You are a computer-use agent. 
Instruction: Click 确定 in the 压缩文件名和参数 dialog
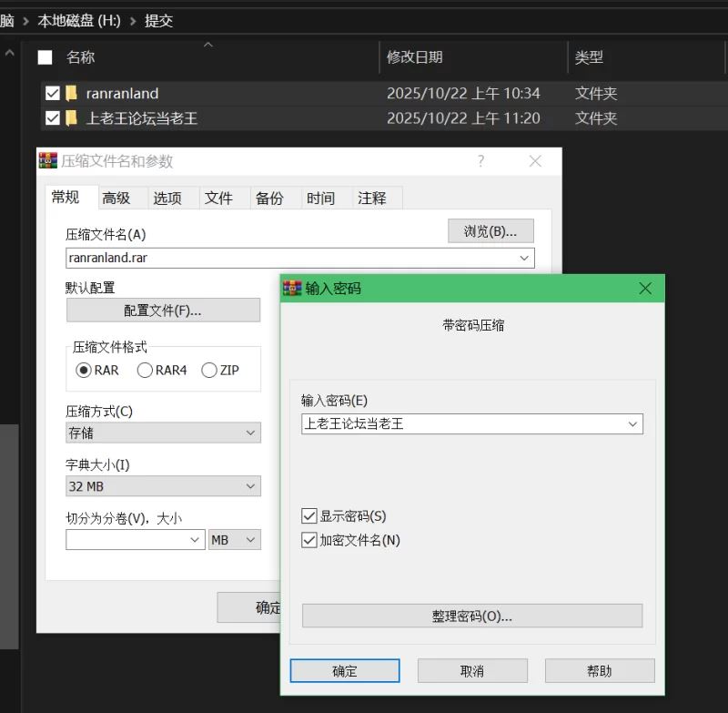click(249, 607)
